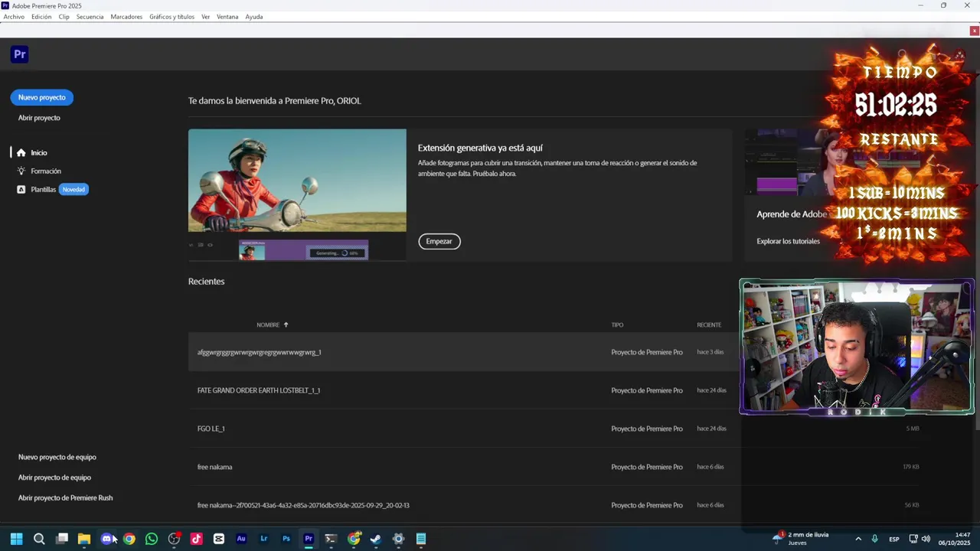
Task: Open free nakama--2f700521 project
Action: 463,505
